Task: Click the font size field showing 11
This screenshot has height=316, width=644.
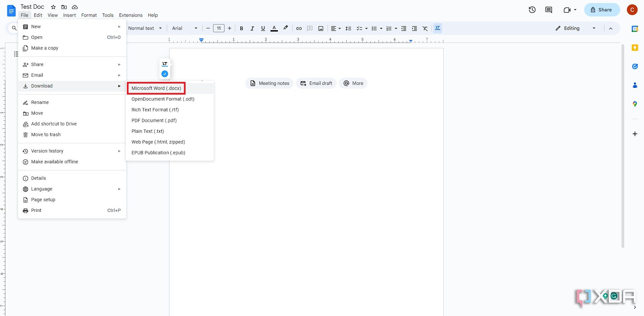Action: [219, 28]
